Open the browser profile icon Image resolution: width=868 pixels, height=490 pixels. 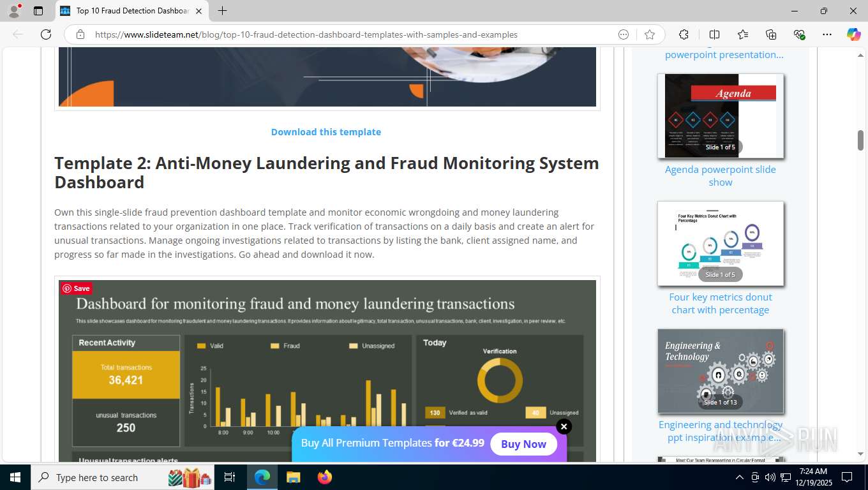pyautogui.click(x=14, y=10)
